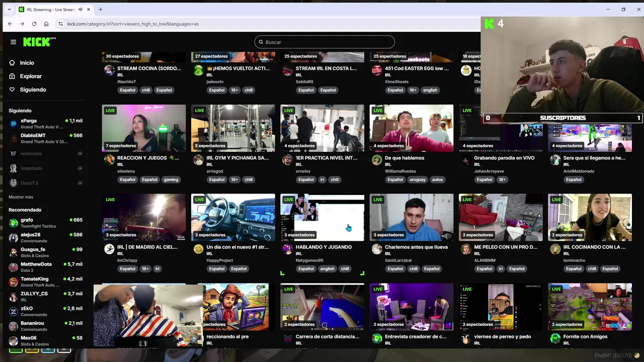Open ME PELEO CON UN PRO thumbnail

pyautogui.click(x=501, y=217)
